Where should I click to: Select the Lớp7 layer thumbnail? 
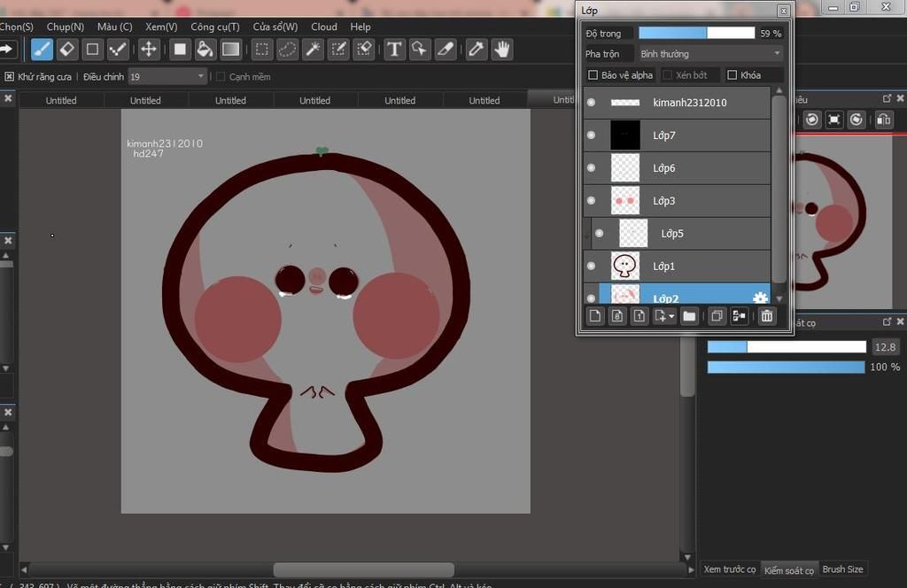coord(625,135)
